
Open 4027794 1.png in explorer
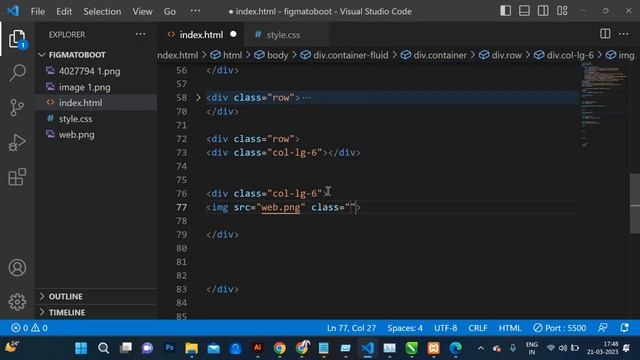[89, 71]
